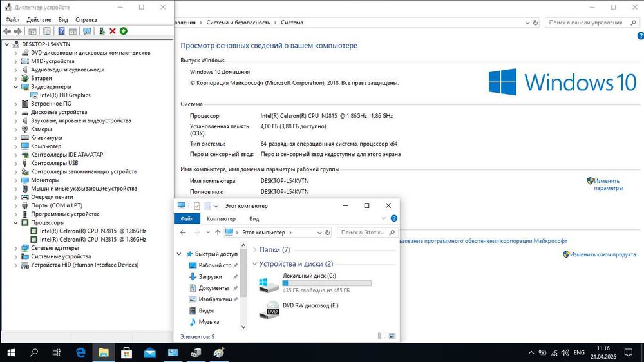Click the refresh button in Control Panel address bar
Viewport: 644px width, 362px height.
point(536,23)
